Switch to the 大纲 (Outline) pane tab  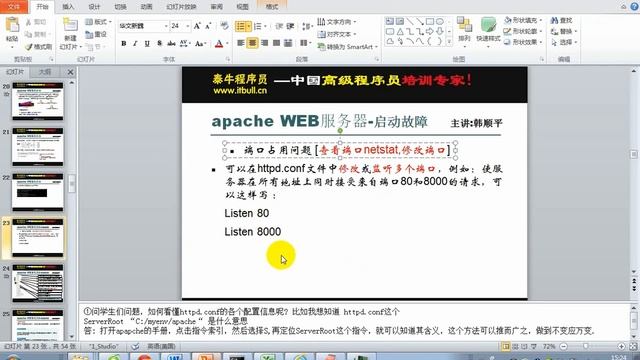pyautogui.click(x=44, y=72)
